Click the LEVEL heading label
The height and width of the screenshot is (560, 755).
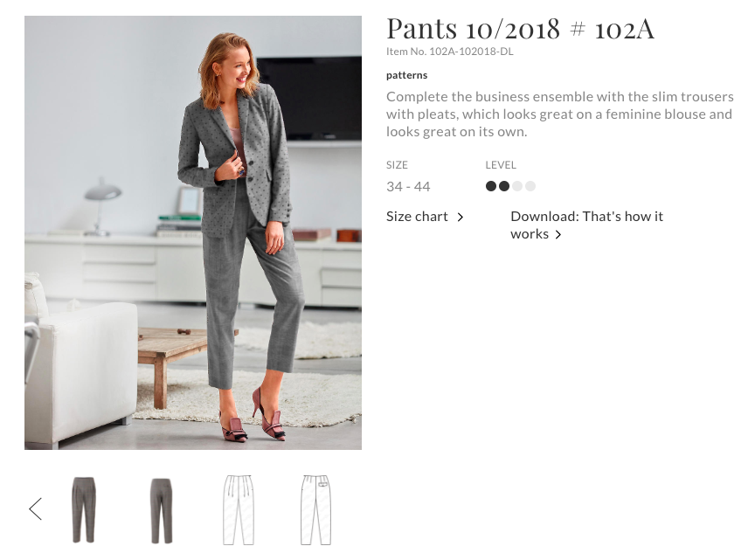501,165
